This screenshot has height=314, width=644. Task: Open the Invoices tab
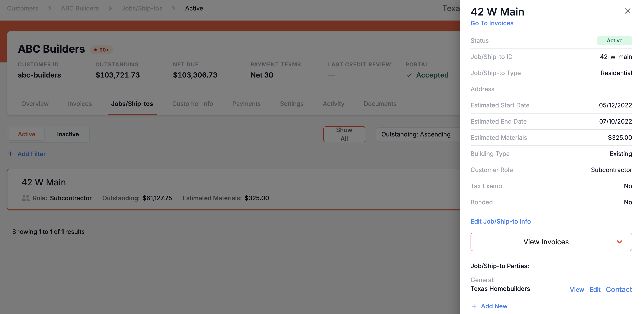[80, 104]
